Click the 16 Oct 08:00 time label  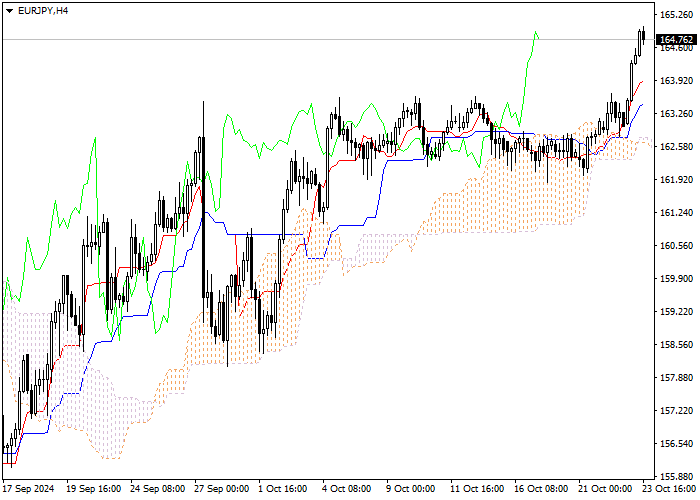click(541, 489)
